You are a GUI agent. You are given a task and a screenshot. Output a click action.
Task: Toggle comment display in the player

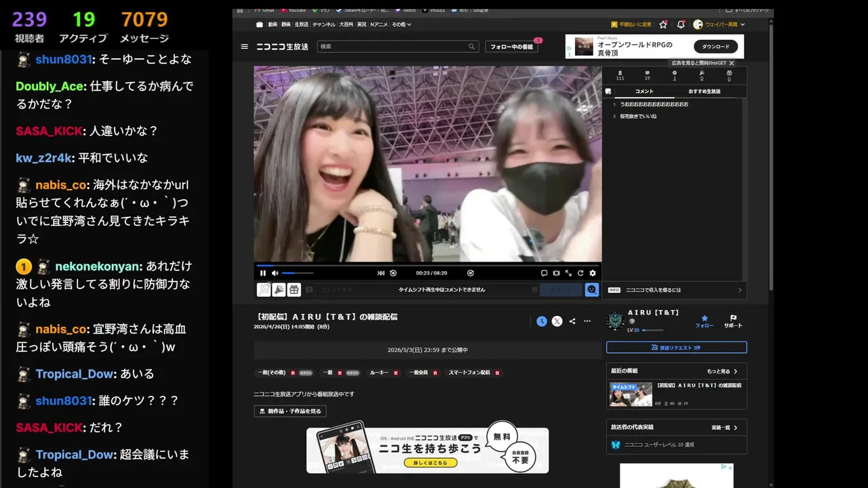click(544, 273)
